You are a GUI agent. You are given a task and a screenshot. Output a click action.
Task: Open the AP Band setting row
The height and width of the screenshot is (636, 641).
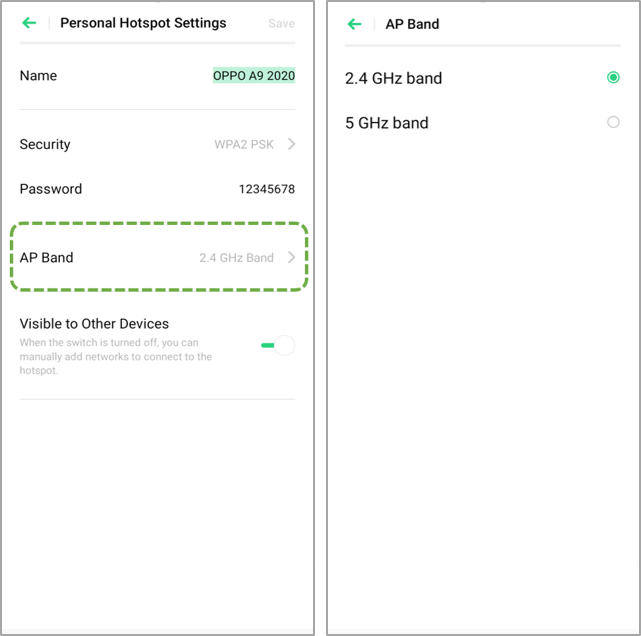(x=157, y=258)
